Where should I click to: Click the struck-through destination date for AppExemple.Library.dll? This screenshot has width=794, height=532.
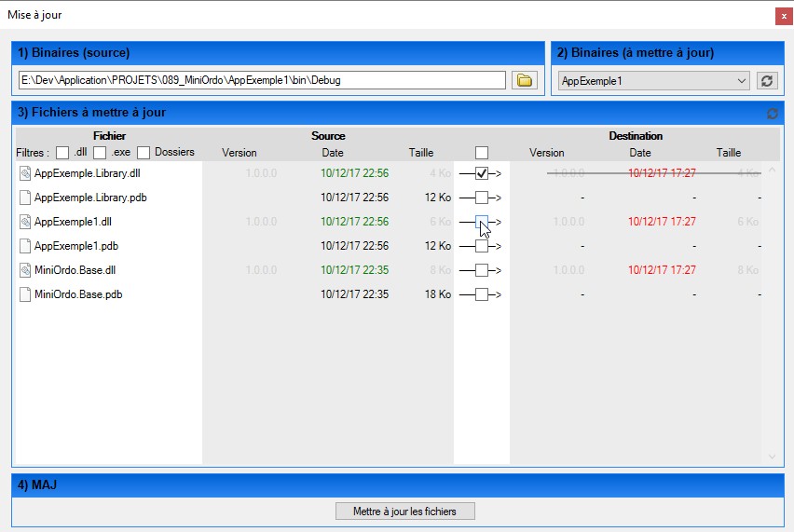click(662, 173)
